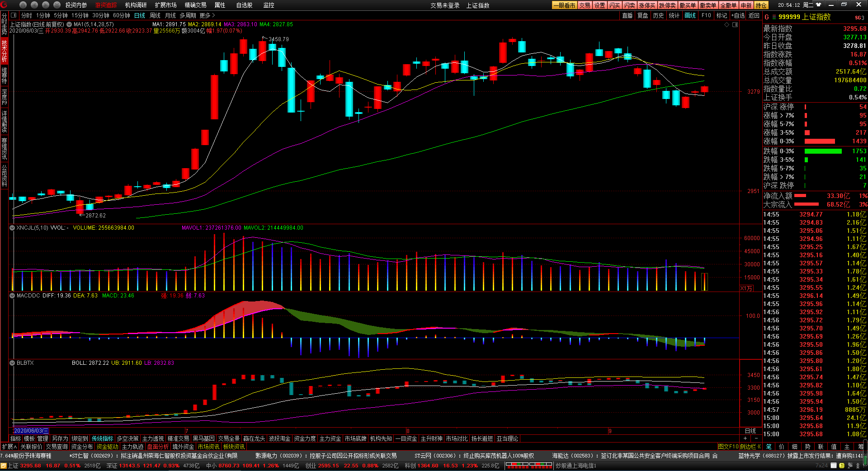
Task: Open 多周期 multi-period view
Action: [x=188, y=15]
